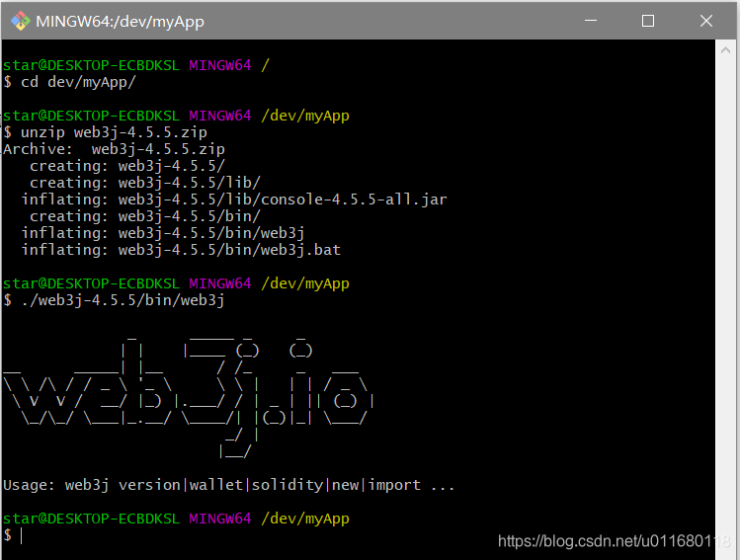Click the 'Usage: web3j version|wallet|solidity' line
The height and width of the screenshot is (560, 740).
[x=228, y=485]
